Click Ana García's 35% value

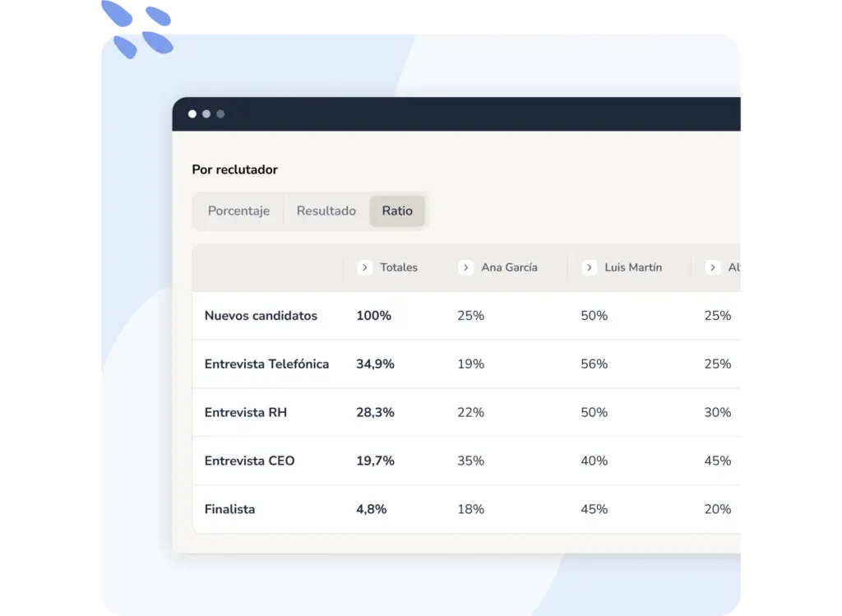(x=471, y=461)
